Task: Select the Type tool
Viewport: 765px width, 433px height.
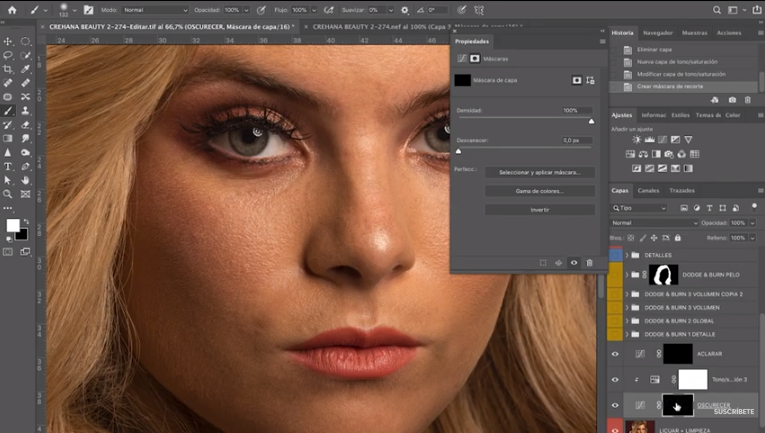Action: pos(8,166)
